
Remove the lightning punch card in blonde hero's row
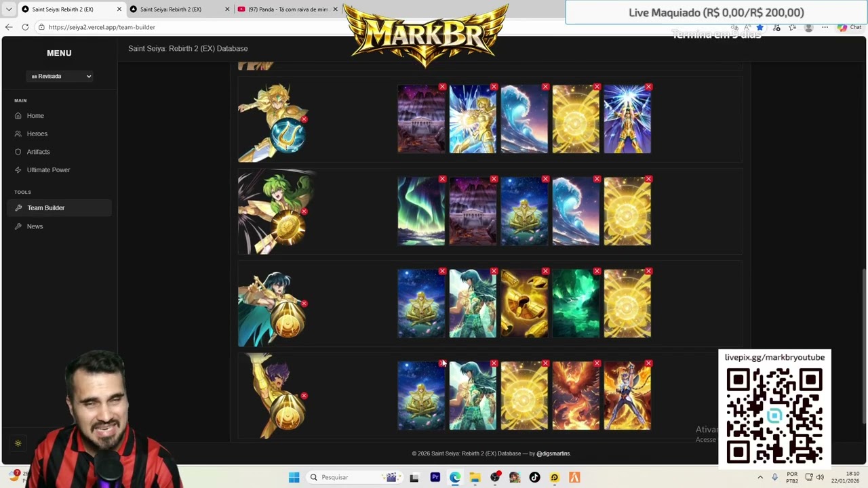tap(494, 87)
